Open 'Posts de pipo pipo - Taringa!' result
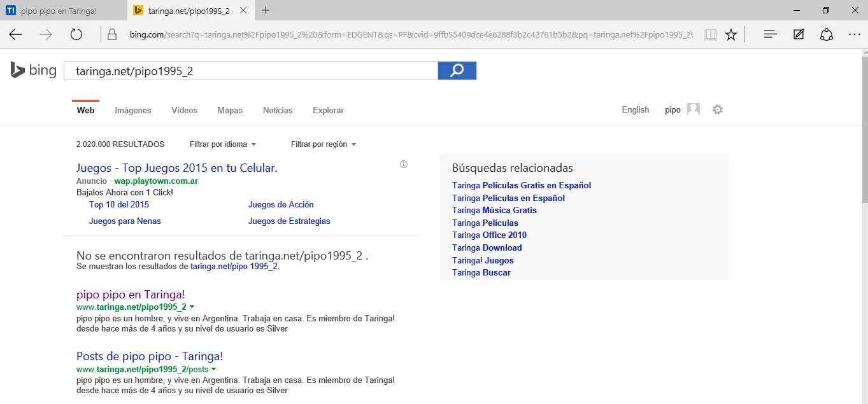 pos(150,356)
